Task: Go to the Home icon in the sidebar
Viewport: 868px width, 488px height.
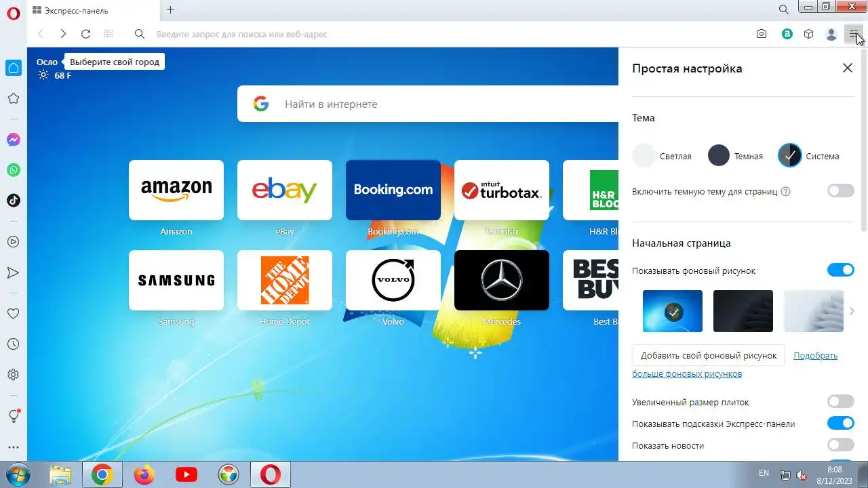Action: click(13, 68)
